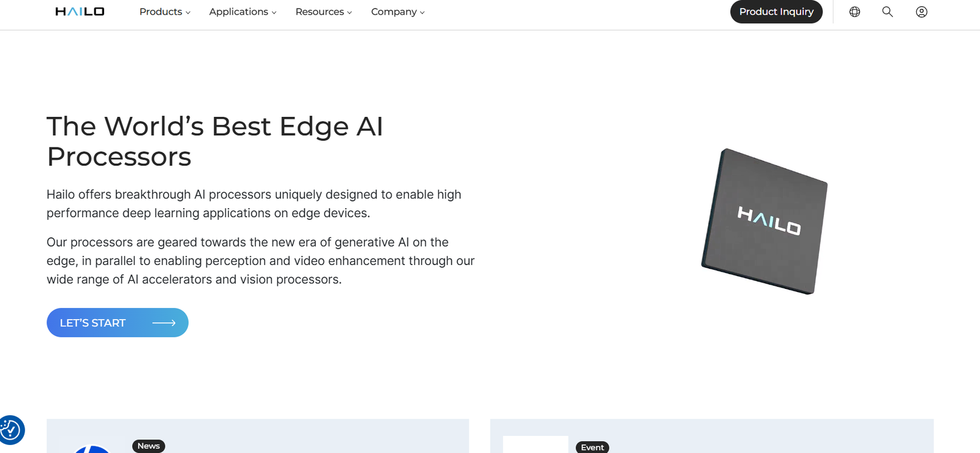
Task: Click the magnifying glass search icon
Action: tap(887, 12)
